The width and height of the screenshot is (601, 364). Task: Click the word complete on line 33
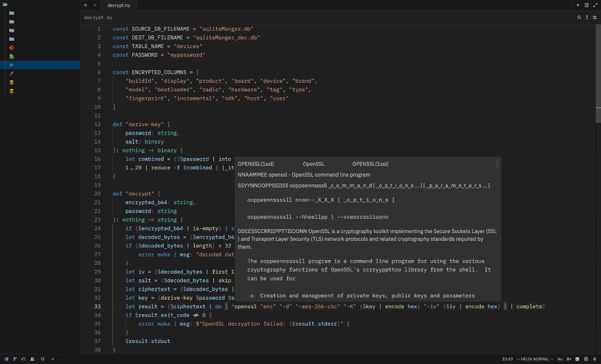coord(529,306)
